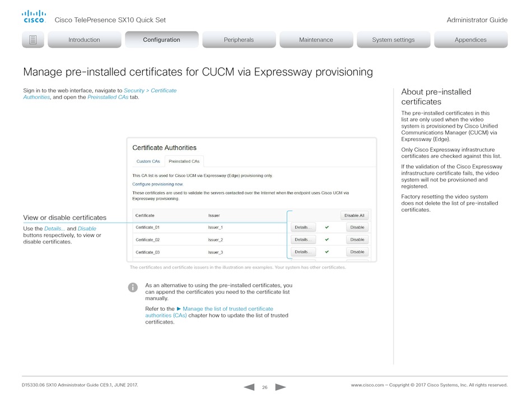Click green checkmark for Certificate_01
The height and width of the screenshot is (398, 532).
[x=326, y=227]
